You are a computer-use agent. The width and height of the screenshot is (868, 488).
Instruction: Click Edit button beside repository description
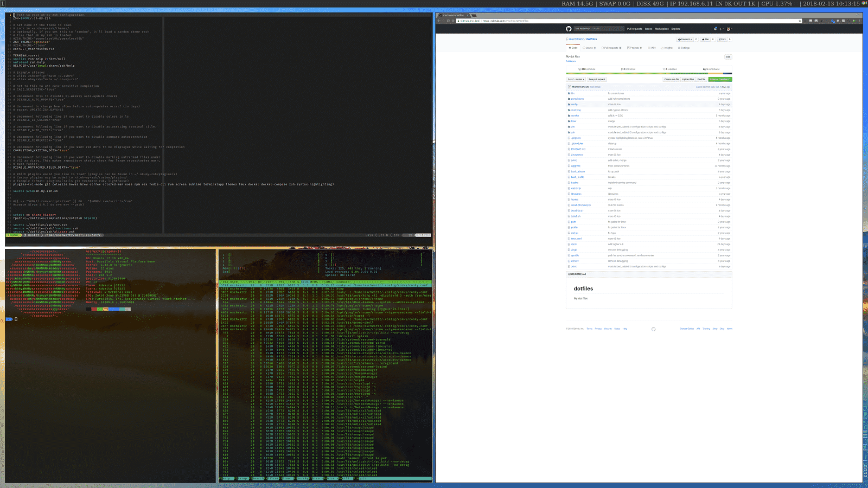click(728, 56)
